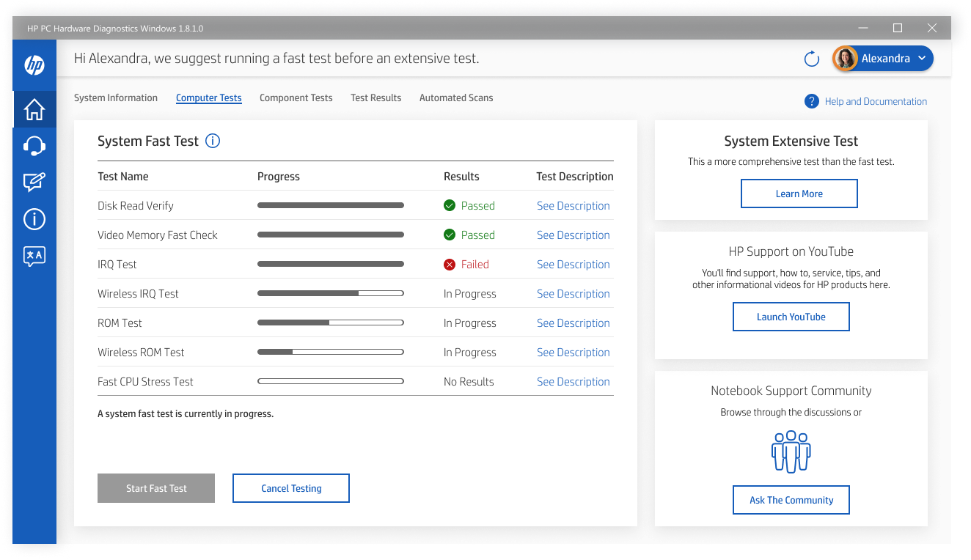Switch to the System Information tab
The image size is (971, 560).
[x=116, y=97]
